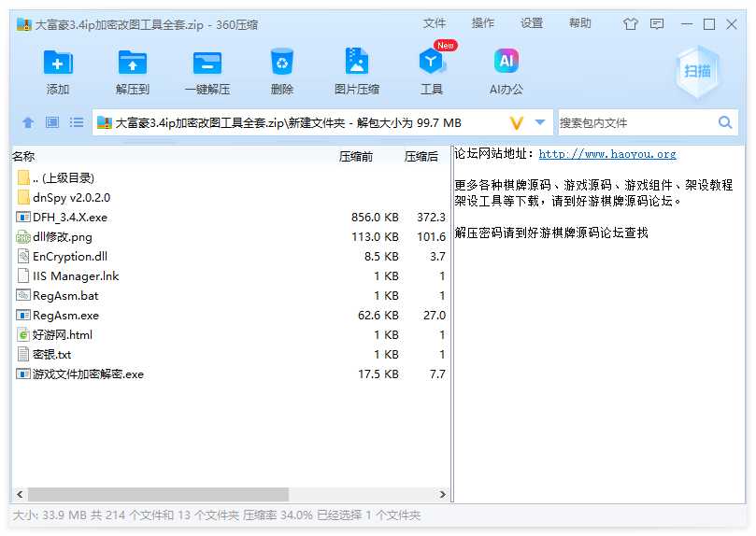756x536 pixels.
Task: Click the 8.5 KB size value
Action: click(381, 257)
